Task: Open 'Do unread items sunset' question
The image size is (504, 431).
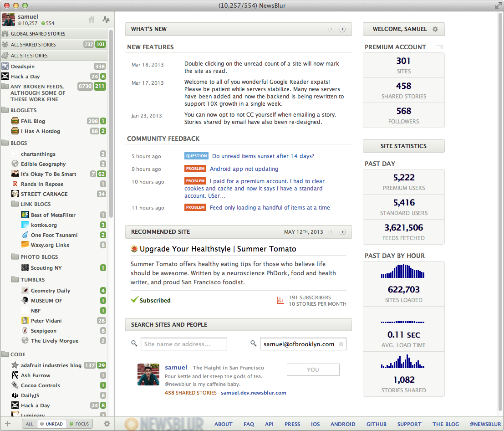Action: [263, 156]
